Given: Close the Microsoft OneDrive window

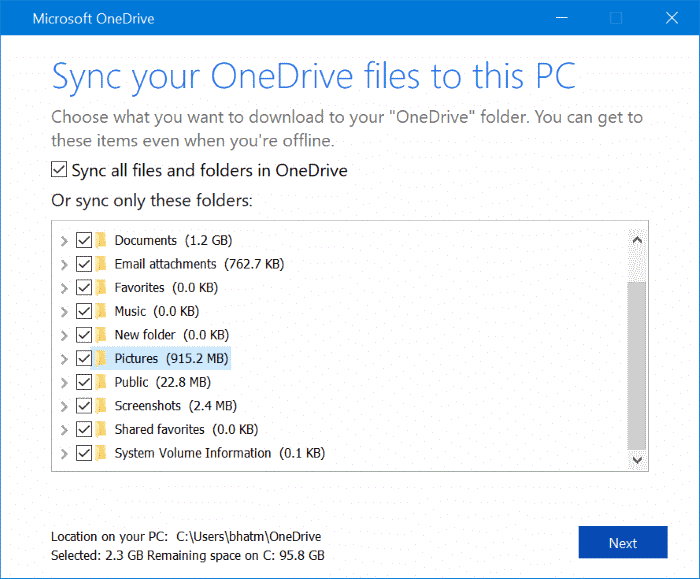Looking at the screenshot, I should [671, 18].
